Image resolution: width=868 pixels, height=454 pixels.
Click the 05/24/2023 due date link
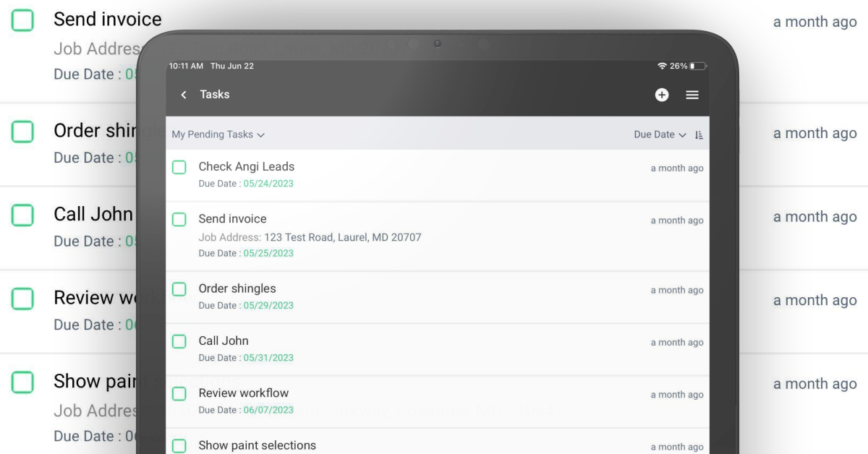[268, 184]
